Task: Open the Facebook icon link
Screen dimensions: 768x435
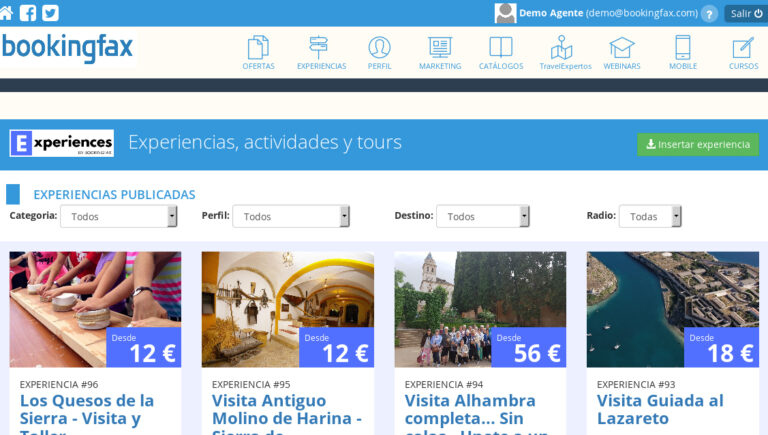Action: (28, 13)
